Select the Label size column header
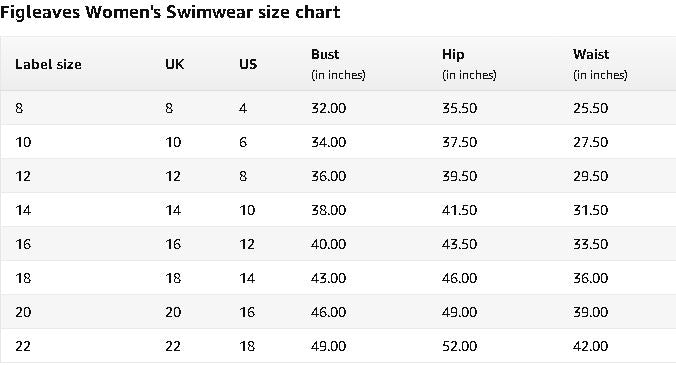 click(x=48, y=64)
